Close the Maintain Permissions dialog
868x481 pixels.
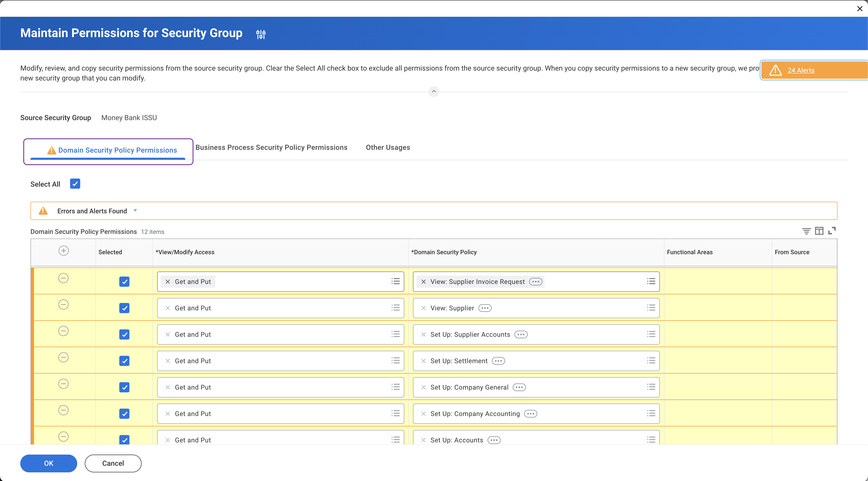pos(860,8)
